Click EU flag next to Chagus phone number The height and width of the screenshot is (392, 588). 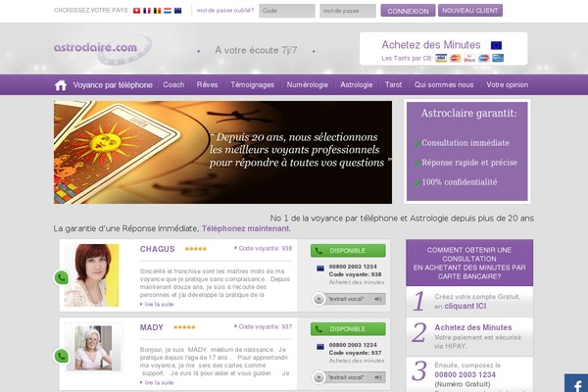[320, 269]
